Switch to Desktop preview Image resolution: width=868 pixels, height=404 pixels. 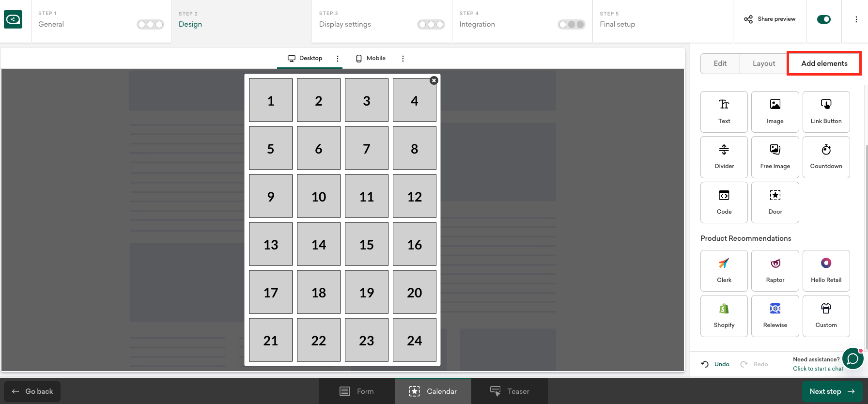[x=305, y=58]
